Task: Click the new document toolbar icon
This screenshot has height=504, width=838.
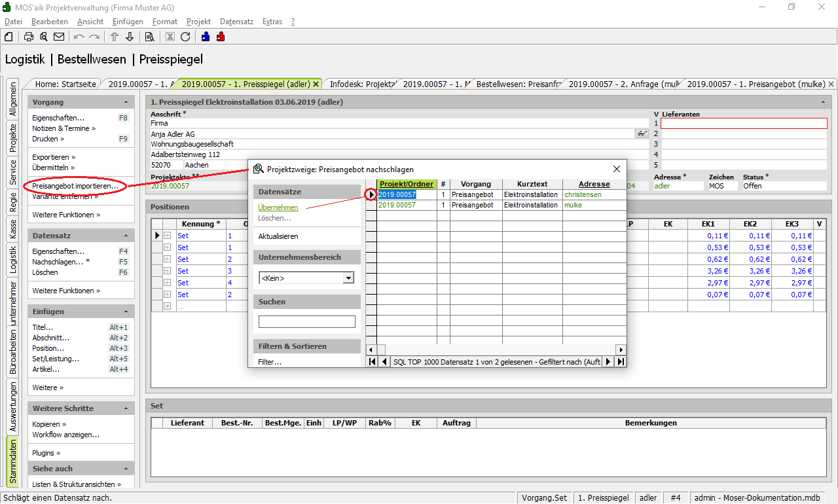Action: 9,37
